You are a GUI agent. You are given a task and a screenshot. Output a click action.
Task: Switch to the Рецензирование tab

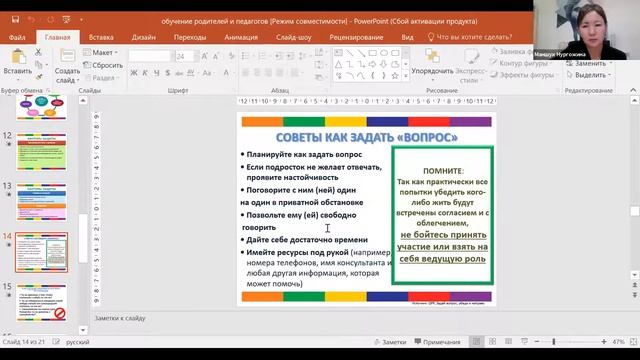(x=356, y=37)
